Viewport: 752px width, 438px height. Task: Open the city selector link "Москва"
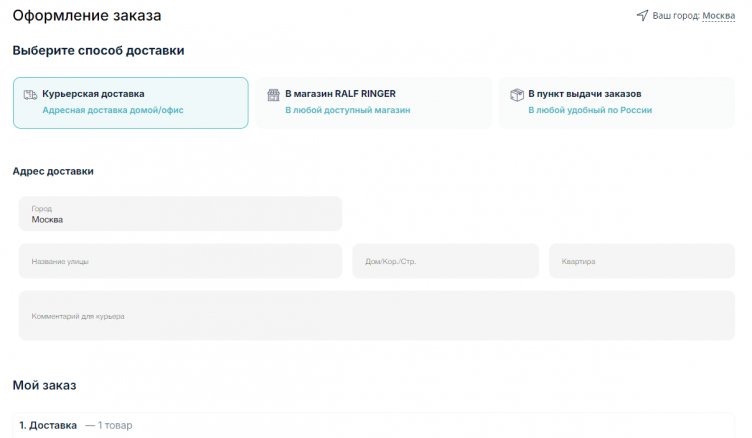point(718,16)
